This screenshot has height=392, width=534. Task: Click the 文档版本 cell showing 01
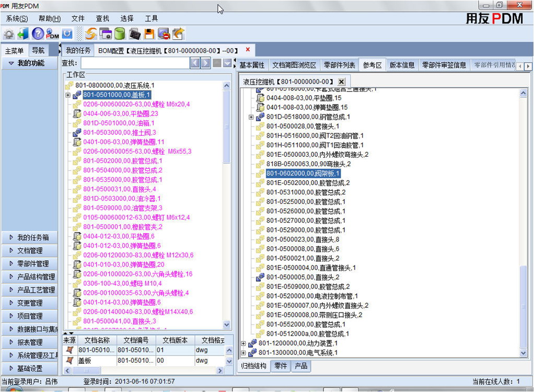coord(175,350)
